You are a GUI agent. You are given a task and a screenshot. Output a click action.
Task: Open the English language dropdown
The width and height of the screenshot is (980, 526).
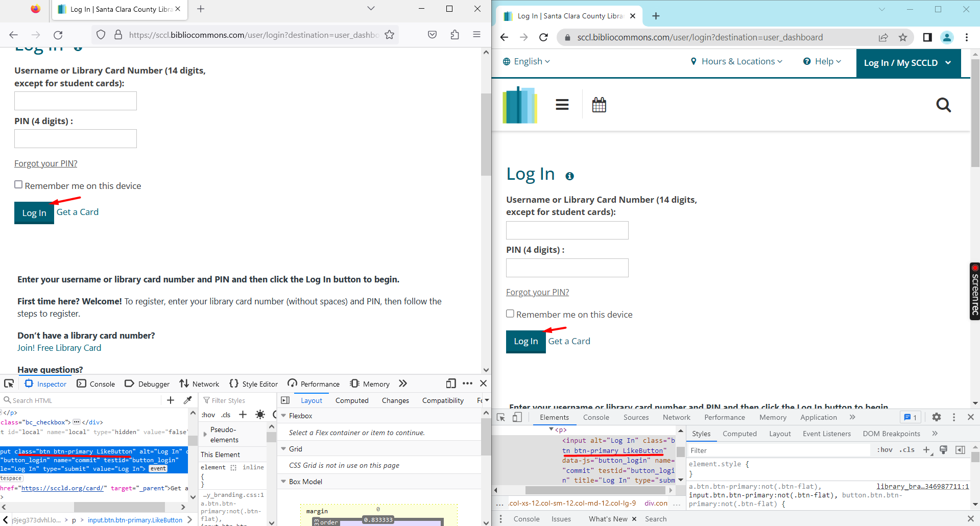tap(527, 61)
